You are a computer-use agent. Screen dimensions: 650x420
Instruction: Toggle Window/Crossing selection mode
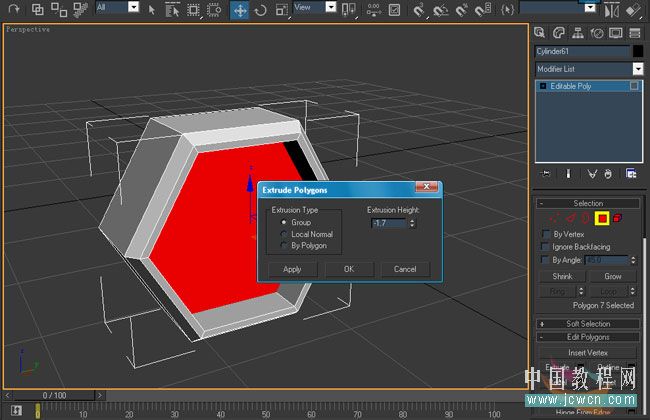click(x=214, y=10)
